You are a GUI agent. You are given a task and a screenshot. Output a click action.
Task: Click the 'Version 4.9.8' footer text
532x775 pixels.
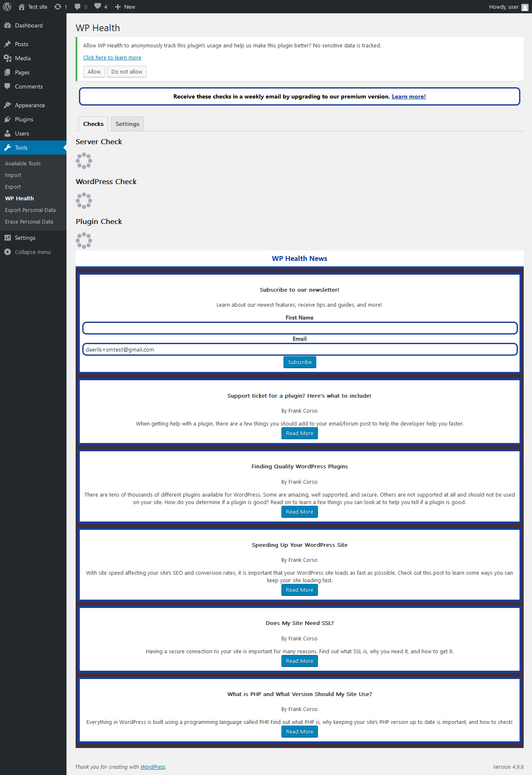click(x=508, y=767)
